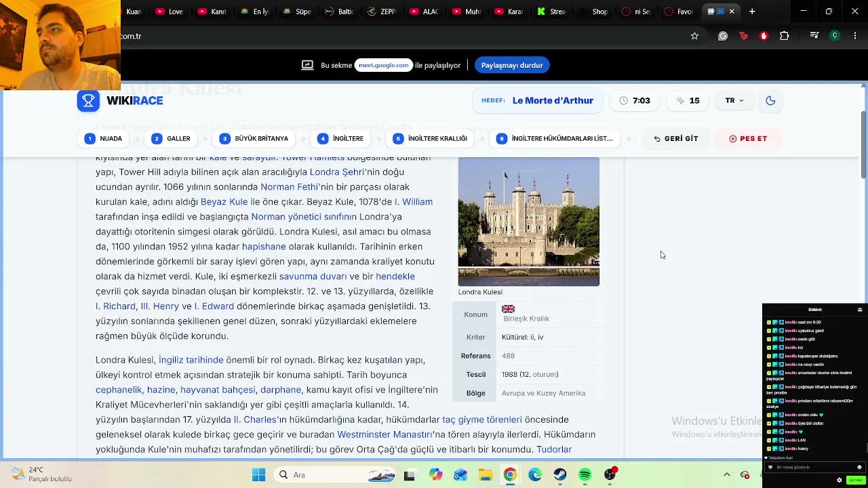Viewport: 868px width, 488px height.
Task: Click the United Kingdom flag icon
Action: [508, 309]
